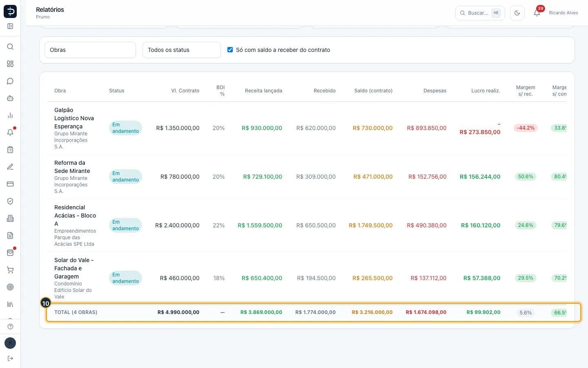Click the 'Saldo (contrato)' column header

pos(373,91)
